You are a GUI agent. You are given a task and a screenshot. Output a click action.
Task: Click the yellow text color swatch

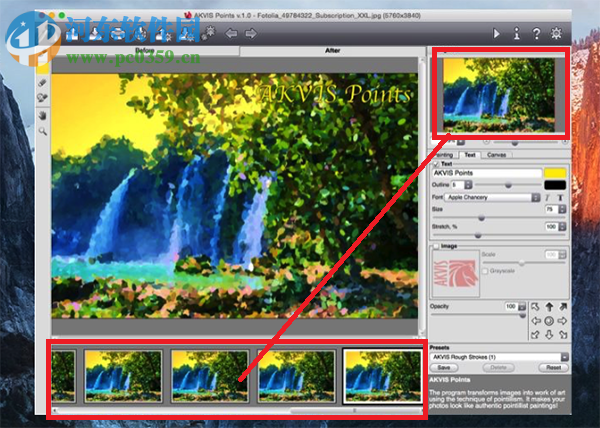555,173
